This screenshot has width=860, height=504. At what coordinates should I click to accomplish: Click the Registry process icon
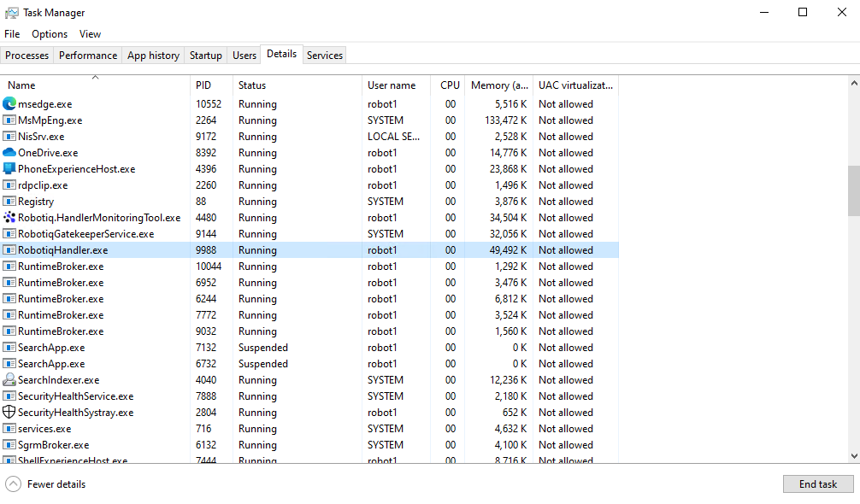[x=9, y=201]
